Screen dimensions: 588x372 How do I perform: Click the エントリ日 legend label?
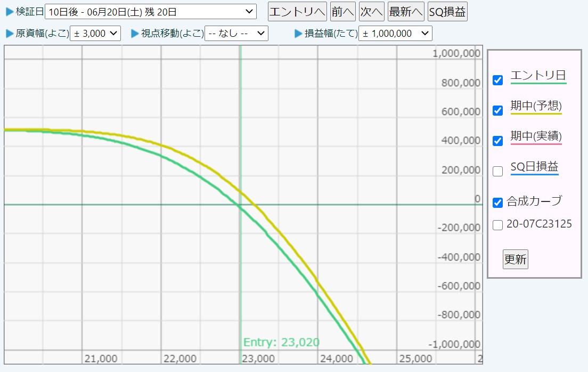tap(538, 76)
